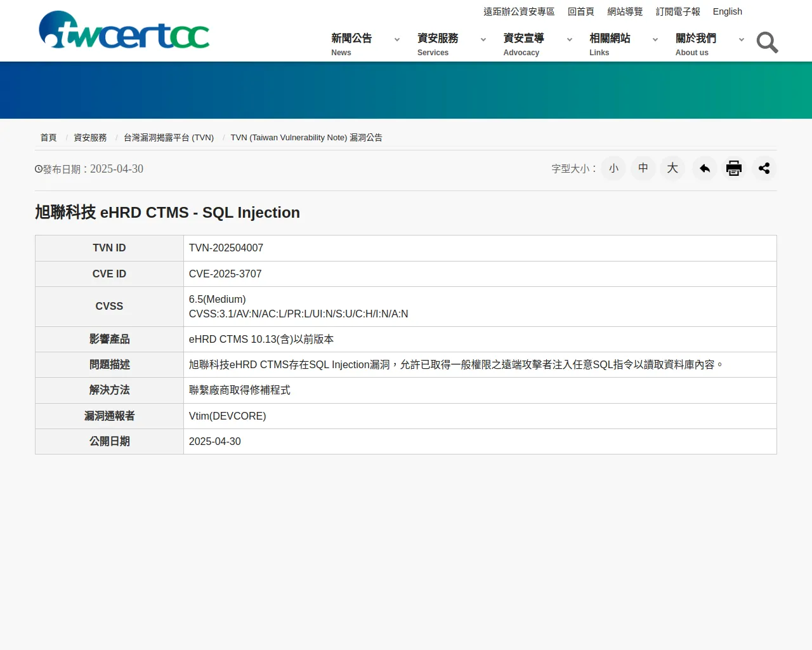812x650 pixels.
Task: Print the page with printer icon
Action: pos(734,168)
